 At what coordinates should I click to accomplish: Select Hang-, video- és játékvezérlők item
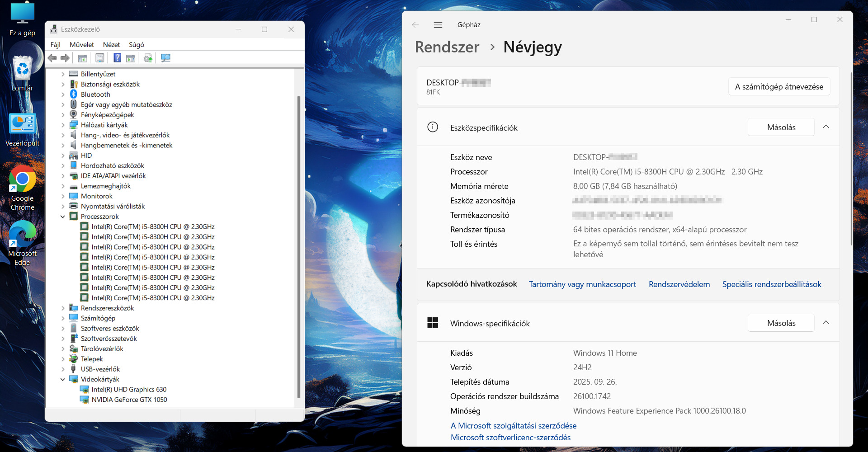125,135
